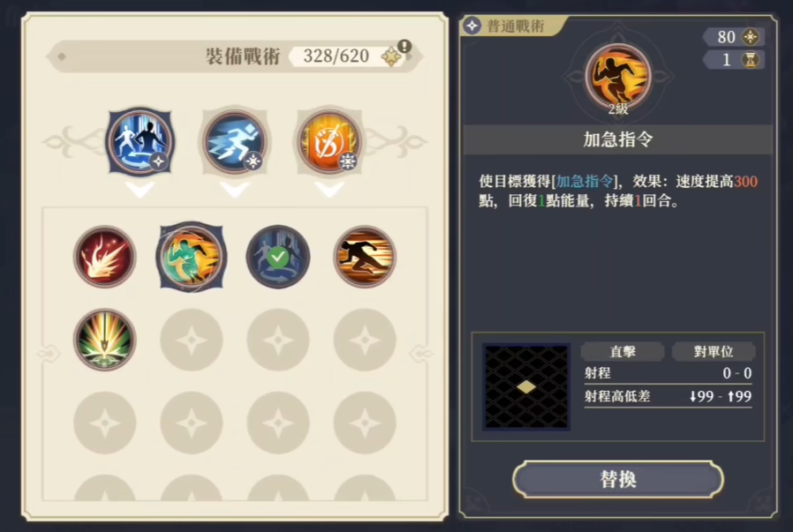Screen dimensions: 793x532
Task: Choose the orange dashing silhouette tactic
Action: pos(365,257)
